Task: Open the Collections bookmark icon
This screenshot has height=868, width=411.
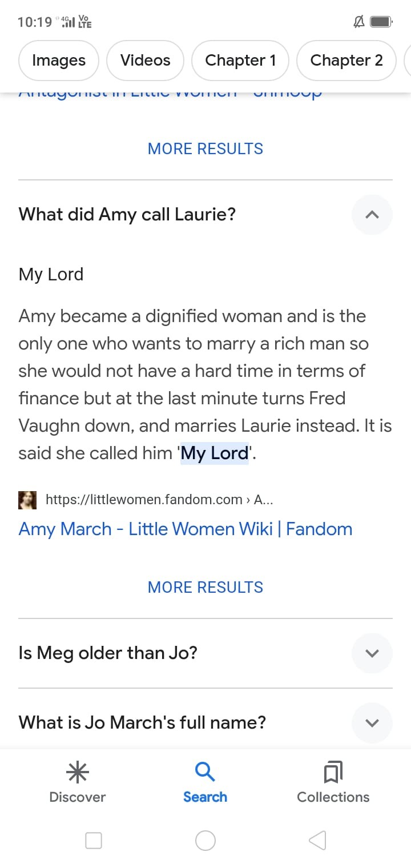Action: point(333,773)
